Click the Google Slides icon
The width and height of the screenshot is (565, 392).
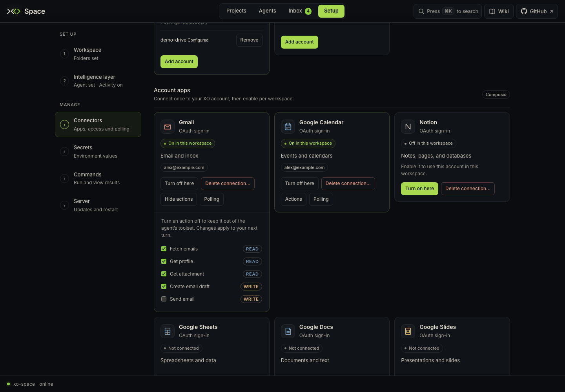[408, 331]
